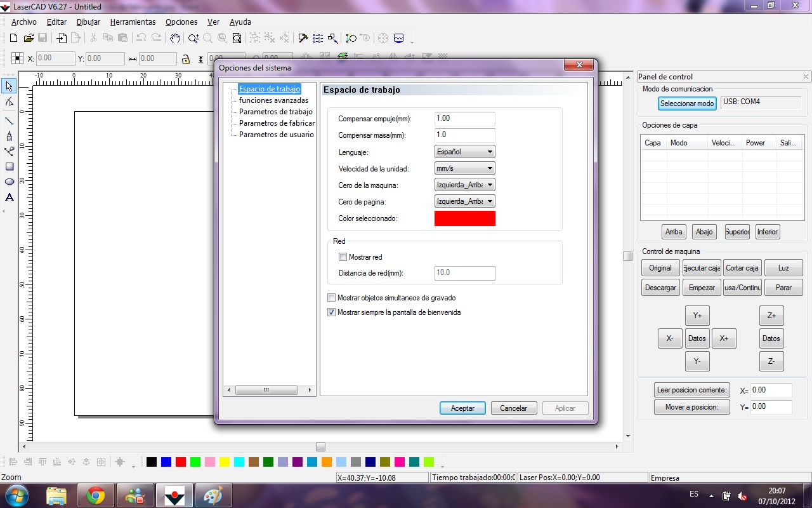The height and width of the screenshot is (508, 812).
Task: Expand the Velocidad de la unidad dropdown
Action: [x=464, y=168]
